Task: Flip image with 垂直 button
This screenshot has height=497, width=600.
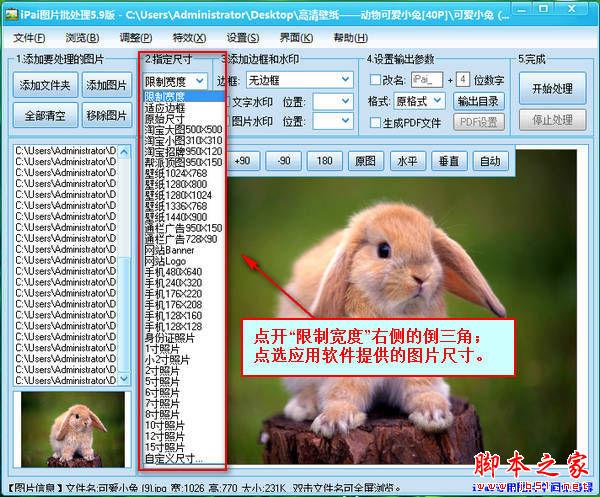Action: [448, 161]
